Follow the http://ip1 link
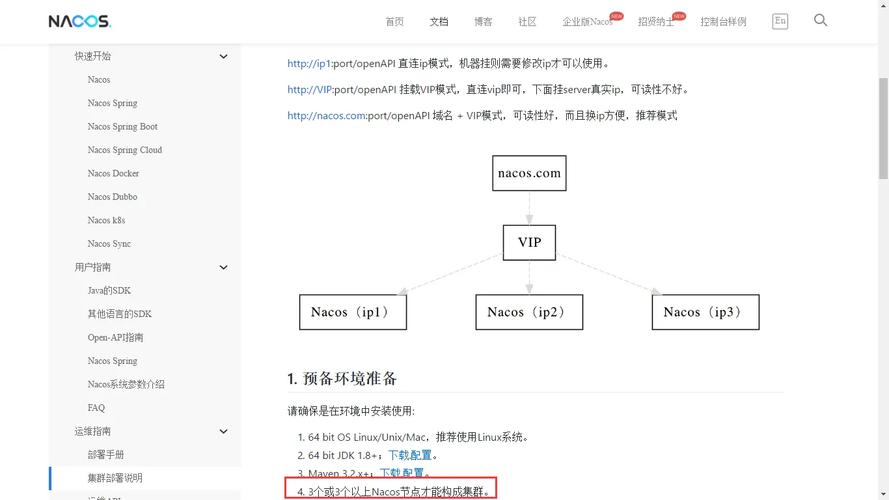The width and height of the screenshot is (889, 500). 309,63
